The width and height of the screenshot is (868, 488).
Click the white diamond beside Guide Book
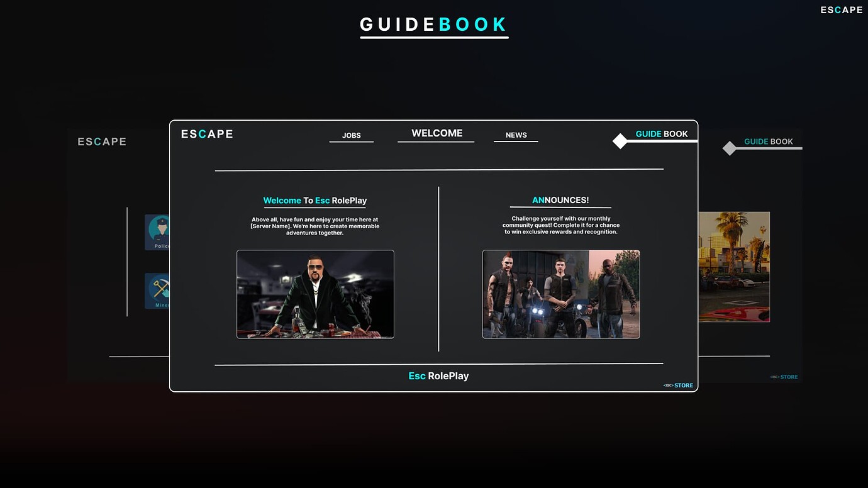click(x=620, y=141)
